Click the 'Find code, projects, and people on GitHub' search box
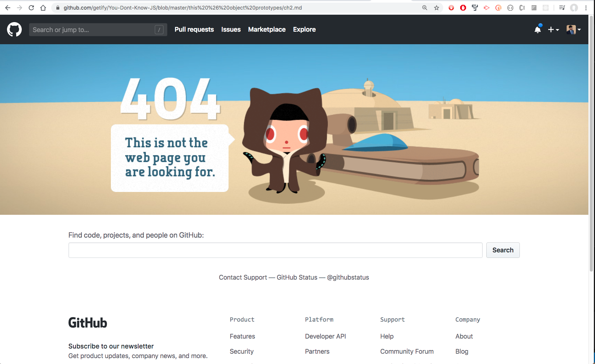This screenshot has width=595, height=364. [275, 250]
